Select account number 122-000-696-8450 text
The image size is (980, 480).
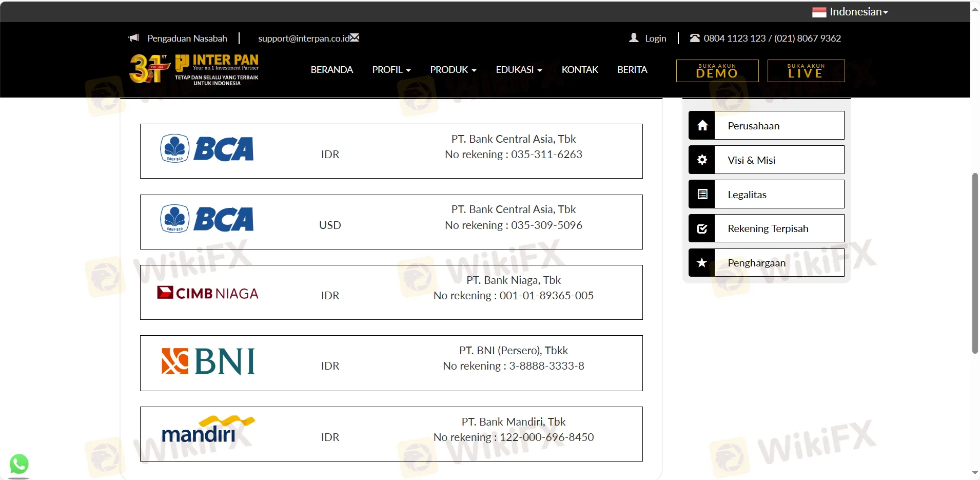click(x=547, y=437)
